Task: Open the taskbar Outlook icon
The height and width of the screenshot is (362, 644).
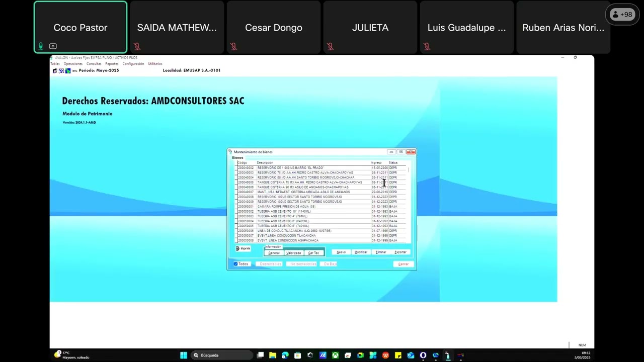Action: 411,355
